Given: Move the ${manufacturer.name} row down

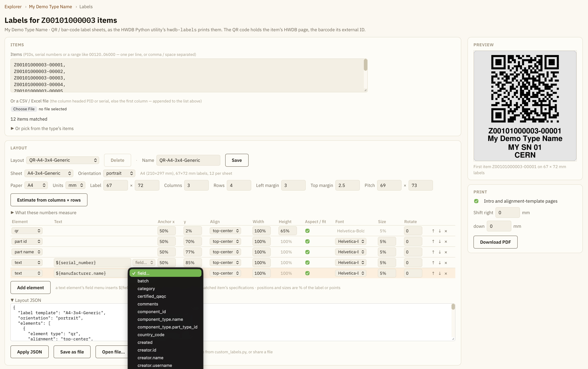Looking at the screenshot, I should pos(440,273).
